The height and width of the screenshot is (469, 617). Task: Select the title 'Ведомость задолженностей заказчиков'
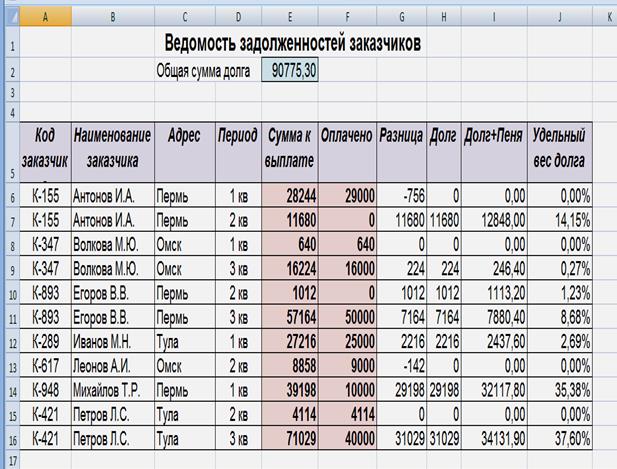point(292,43)
